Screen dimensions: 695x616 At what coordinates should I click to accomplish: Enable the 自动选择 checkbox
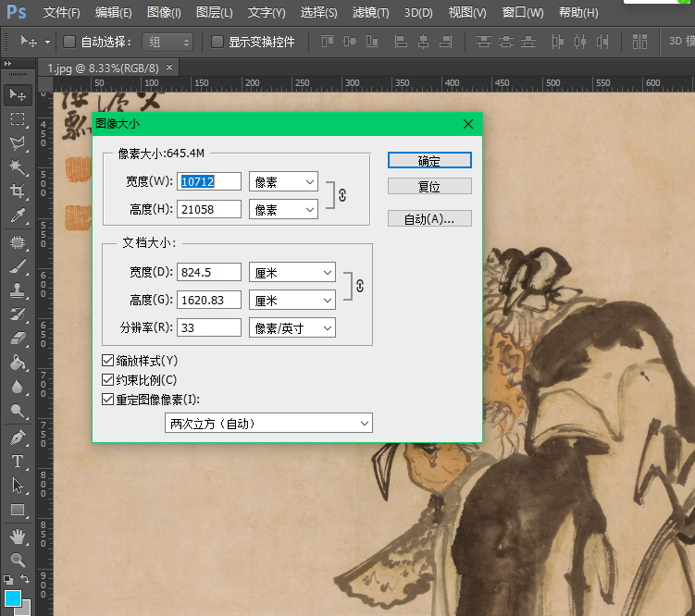tap(69, 42)
